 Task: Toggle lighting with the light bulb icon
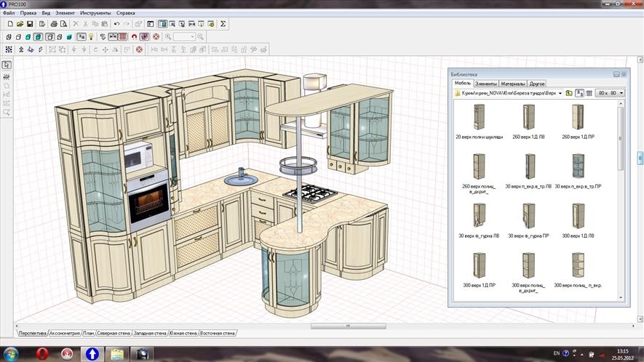(x=91, y=37)
